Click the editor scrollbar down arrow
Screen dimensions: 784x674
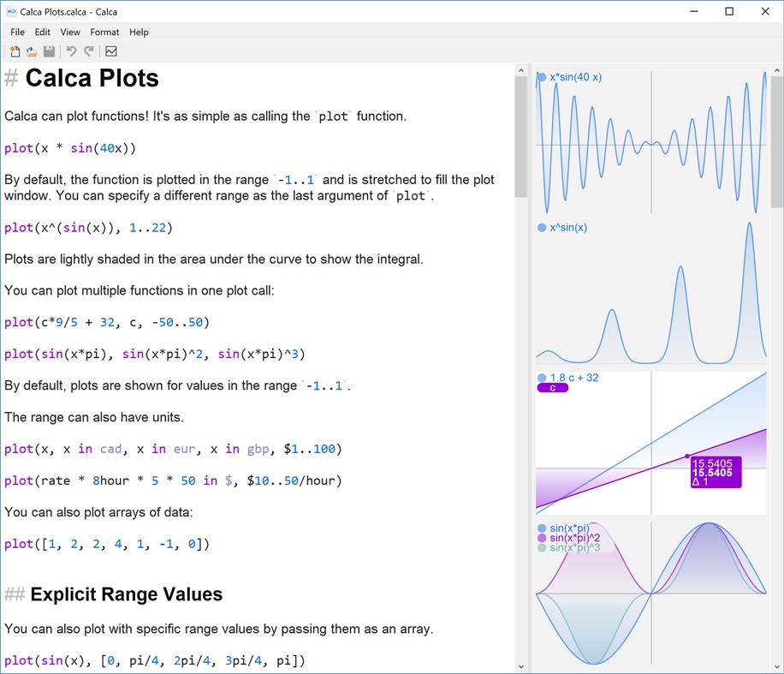[x=521, y=667]
